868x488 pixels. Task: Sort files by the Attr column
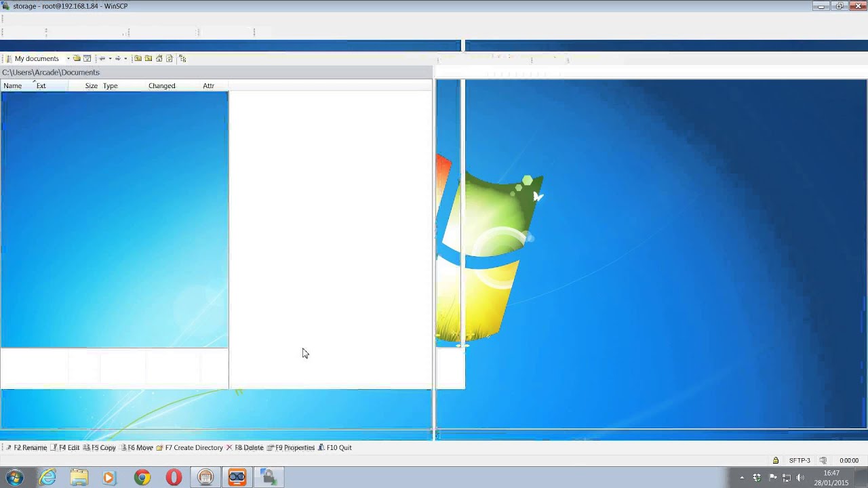[x=209, y=85]
